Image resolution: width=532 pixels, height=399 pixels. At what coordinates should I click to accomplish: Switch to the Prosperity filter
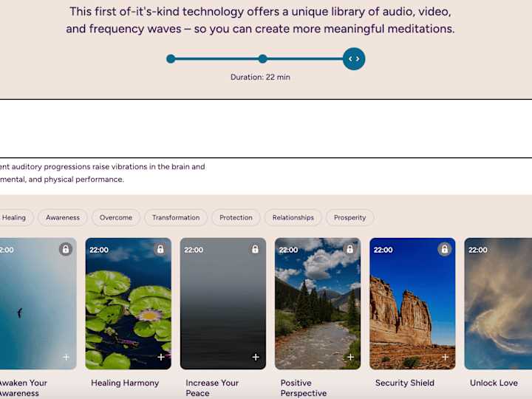click(349, 217)
